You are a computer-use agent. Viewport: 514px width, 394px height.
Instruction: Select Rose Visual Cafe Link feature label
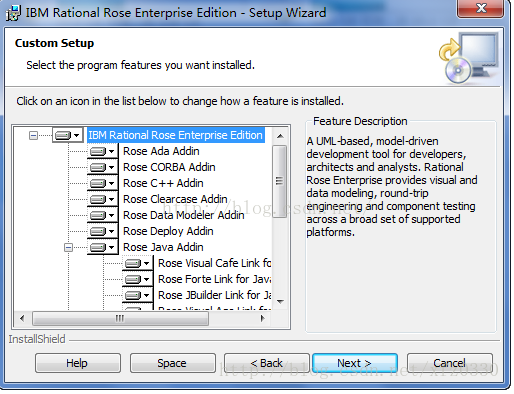214,263
